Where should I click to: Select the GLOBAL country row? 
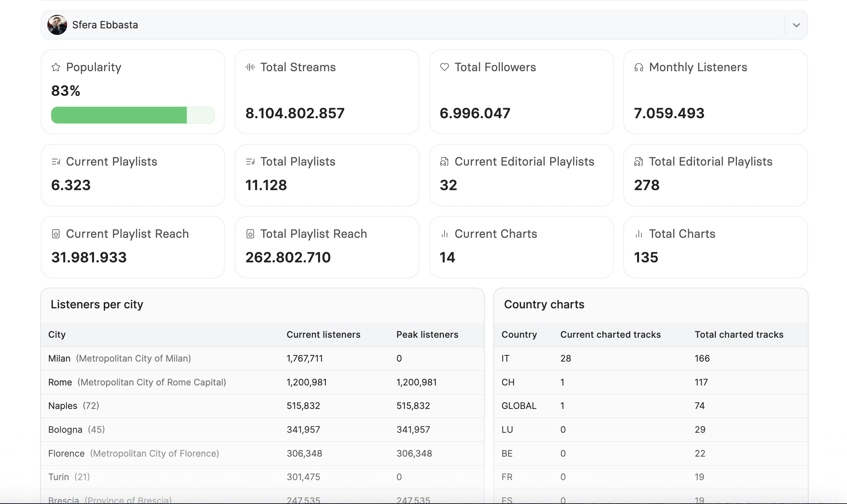click(x=651, y=406)
